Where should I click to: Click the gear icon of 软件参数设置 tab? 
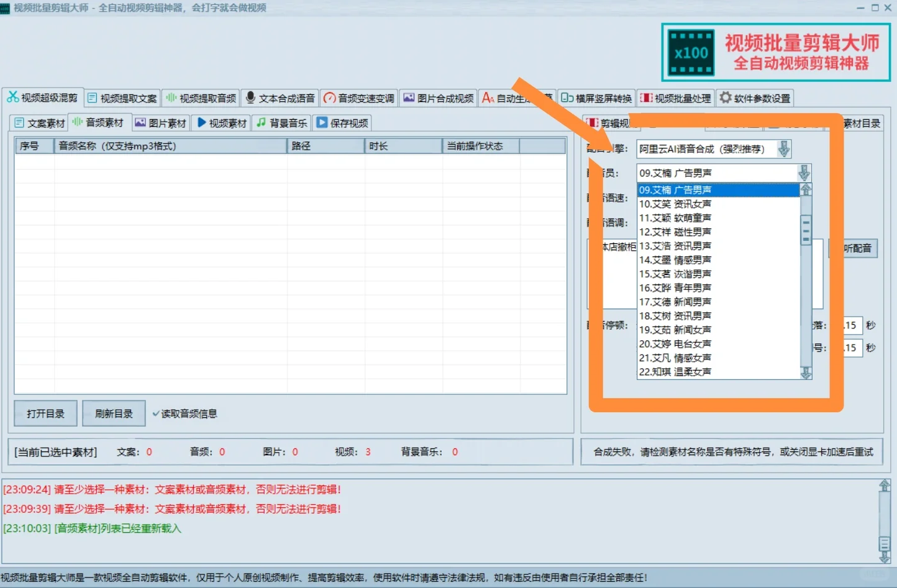point(725,97)
